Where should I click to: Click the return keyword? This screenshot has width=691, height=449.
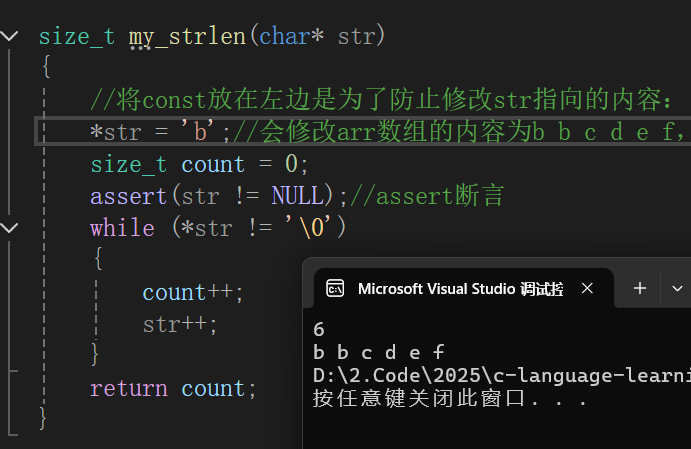click(x=129, y=389)
